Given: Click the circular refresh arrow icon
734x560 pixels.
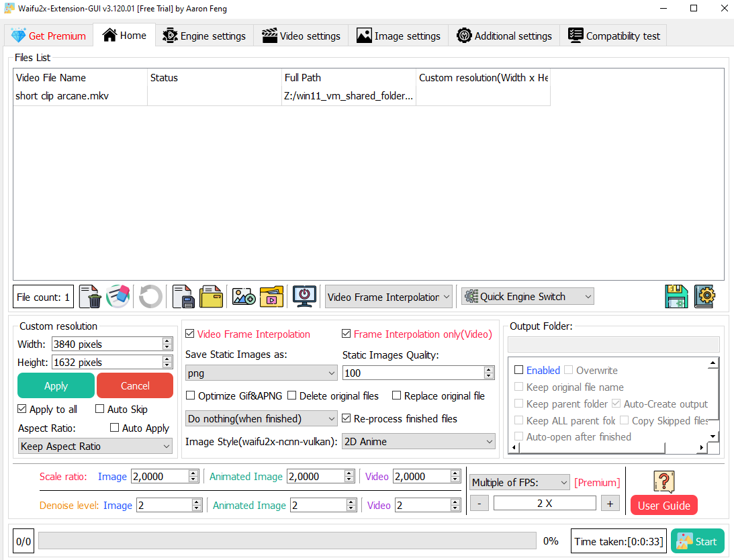Looking at the screenshot, I should 150,296.
